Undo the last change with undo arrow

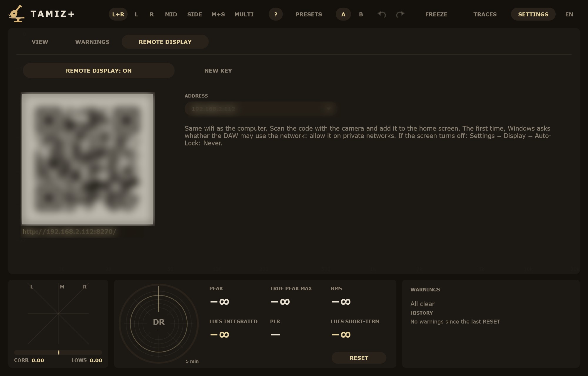382,14
